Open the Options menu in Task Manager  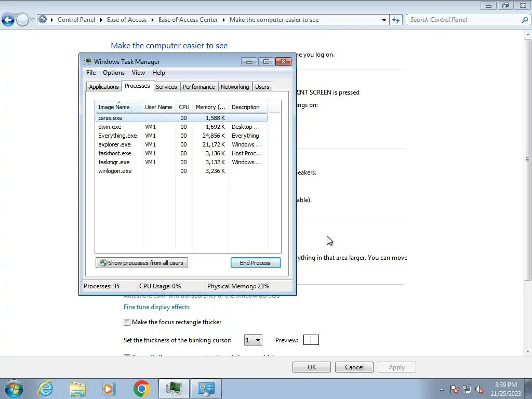tap(114, 73)
